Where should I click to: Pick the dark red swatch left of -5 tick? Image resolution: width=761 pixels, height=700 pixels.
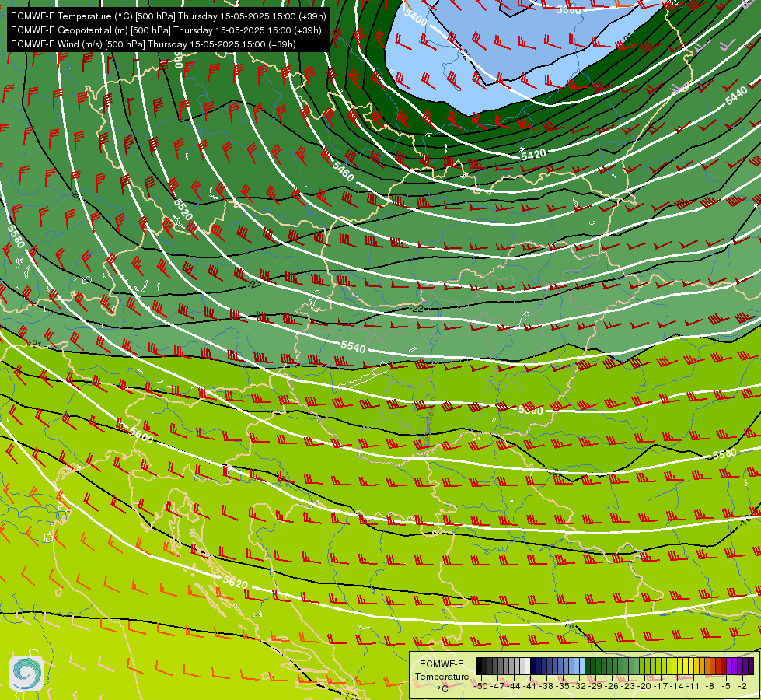pyautogui.click(x=724, y=666)
